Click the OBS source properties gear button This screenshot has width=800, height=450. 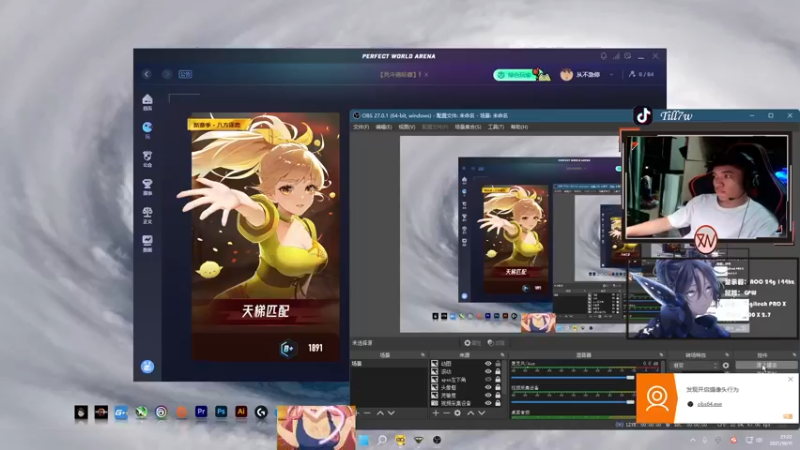(472, 343)
